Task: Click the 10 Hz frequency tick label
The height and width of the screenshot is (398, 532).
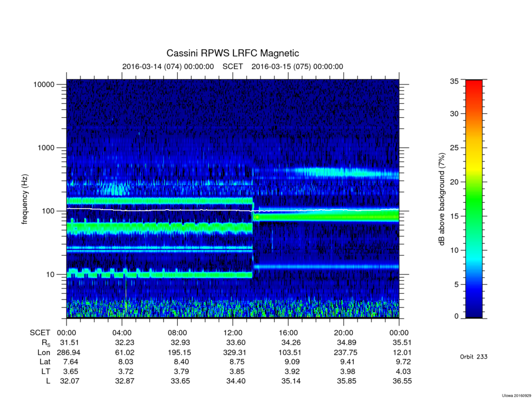Action: pos(50,275)
